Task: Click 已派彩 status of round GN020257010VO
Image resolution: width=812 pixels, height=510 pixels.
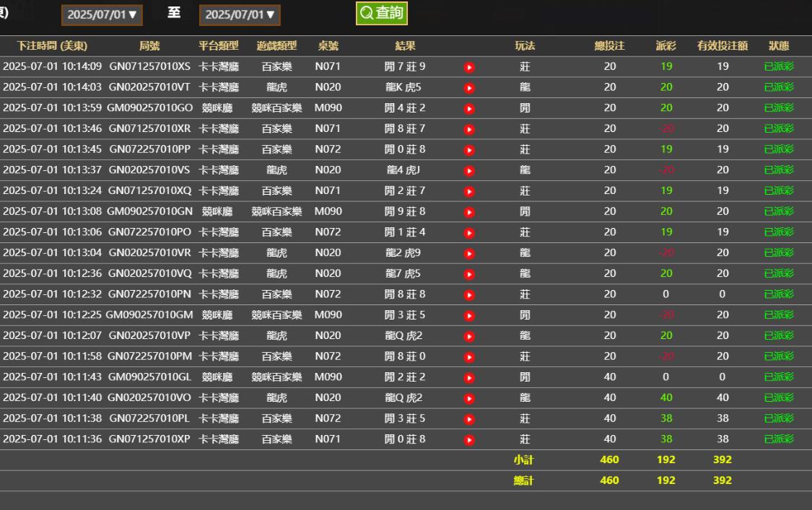Action: click(x=778, y=397)
